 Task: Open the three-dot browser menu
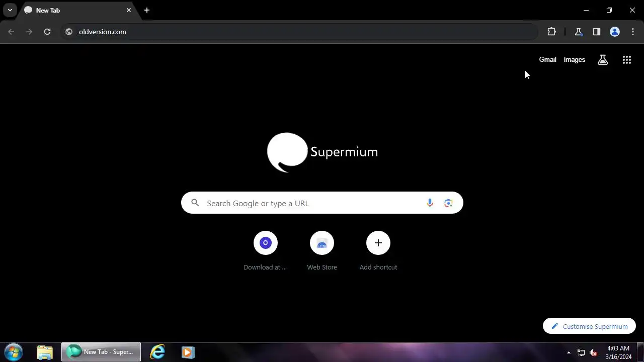[x=633, y=32]
